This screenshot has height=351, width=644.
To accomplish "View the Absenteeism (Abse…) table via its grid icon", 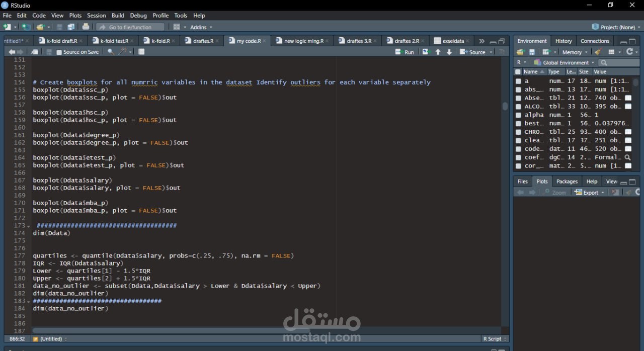I will pos(628,98).
